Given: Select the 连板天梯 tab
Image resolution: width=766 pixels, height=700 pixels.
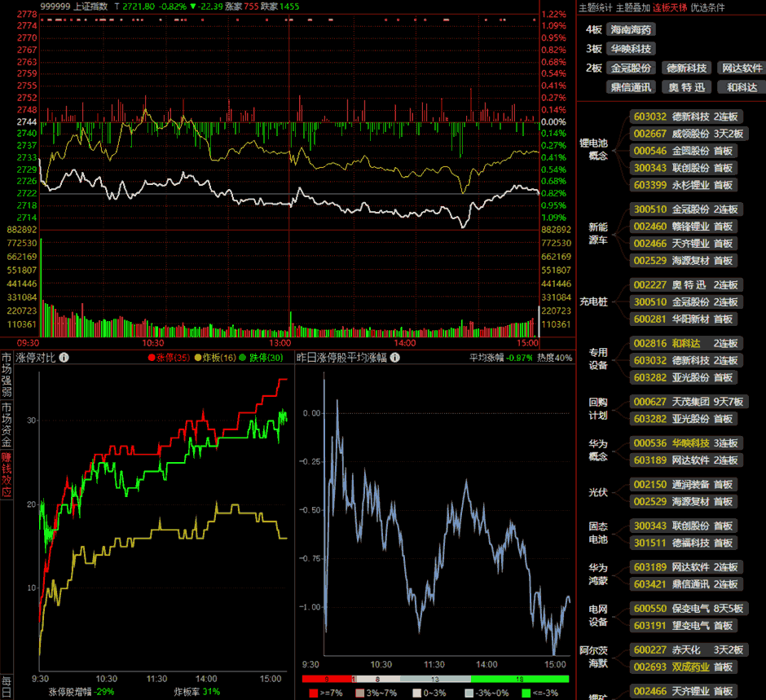Looking at the screenshot, I should [x=670, y=7].
